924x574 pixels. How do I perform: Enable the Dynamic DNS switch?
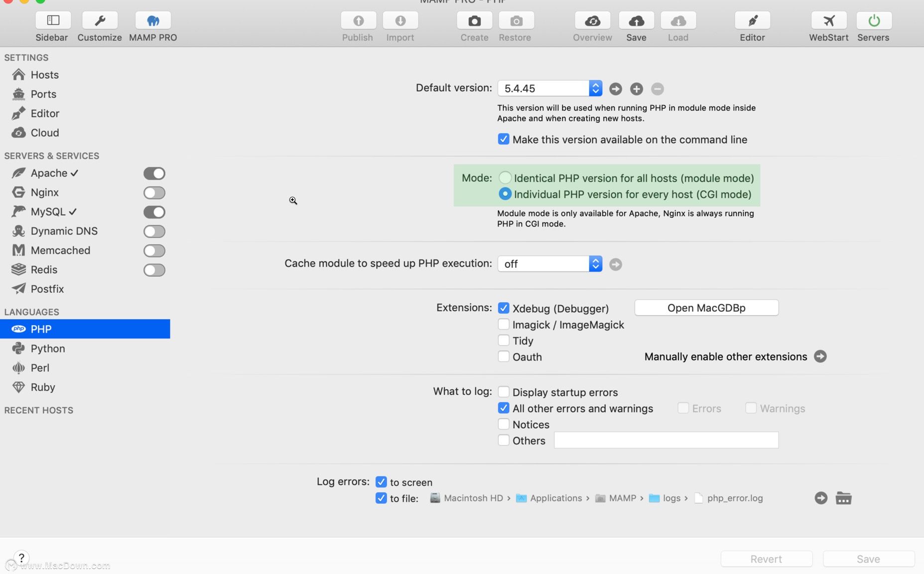coord(154,231)
